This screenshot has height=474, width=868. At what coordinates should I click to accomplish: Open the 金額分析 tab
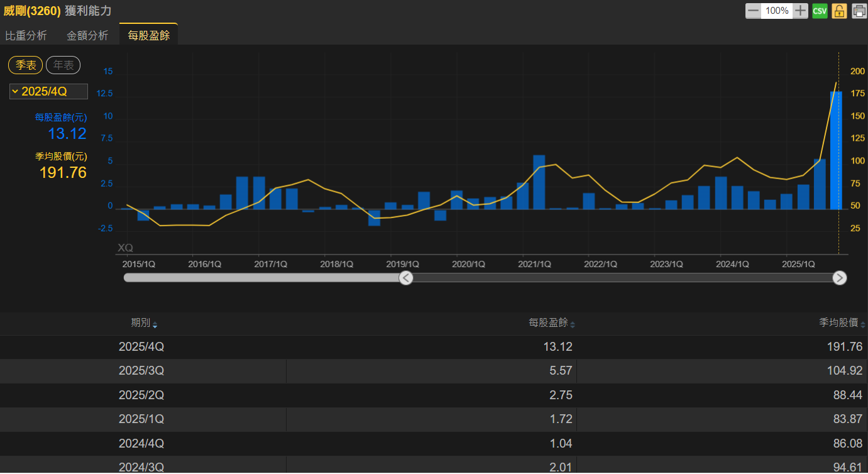(x=87, y=36)
